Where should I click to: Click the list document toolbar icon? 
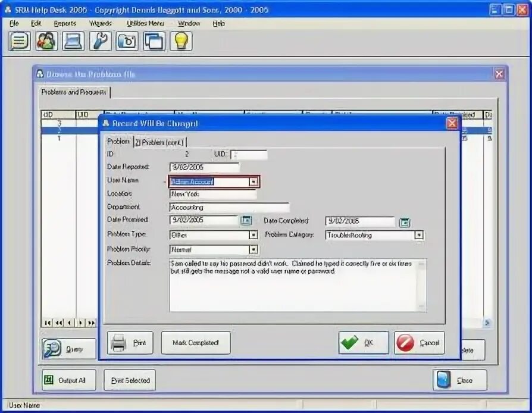(x=19, y=41)
